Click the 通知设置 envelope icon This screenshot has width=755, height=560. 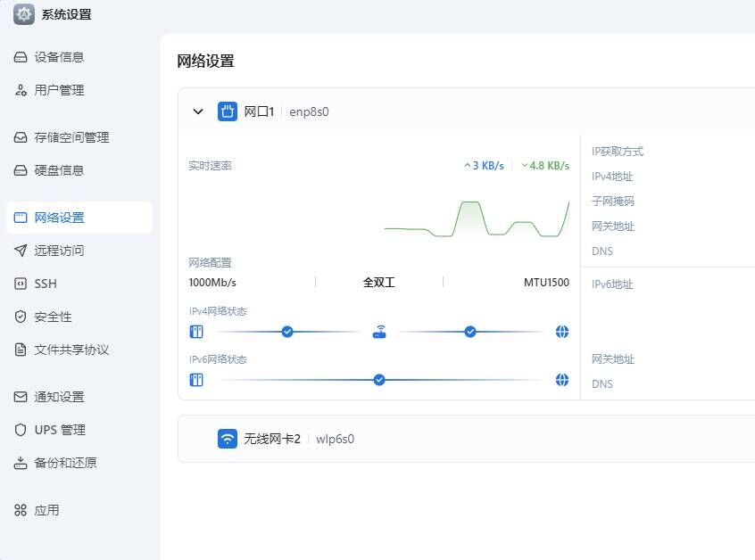[x=21, y=397]
